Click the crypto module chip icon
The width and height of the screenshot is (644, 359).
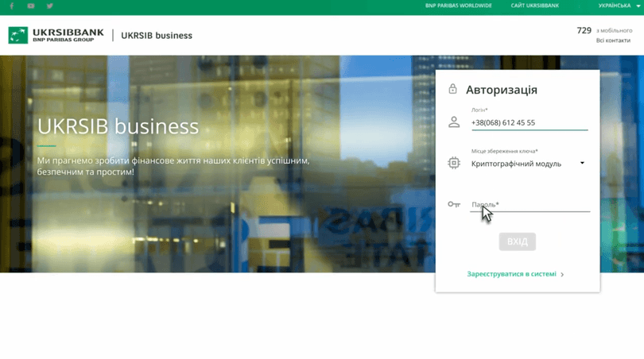point(454,164)
